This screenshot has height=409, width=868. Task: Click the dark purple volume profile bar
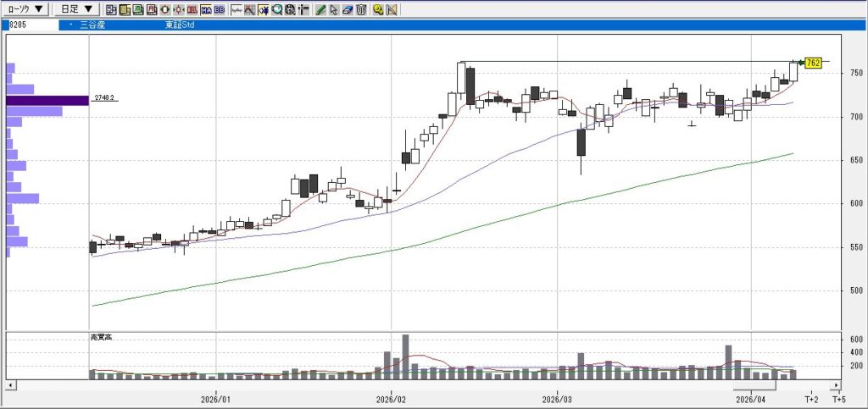(x=47, y=100)
